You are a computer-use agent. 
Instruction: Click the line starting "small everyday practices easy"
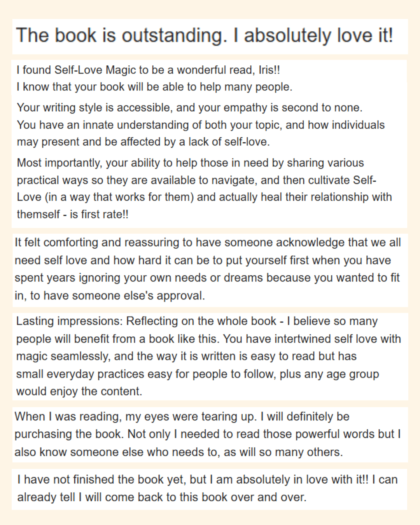pos(198,374)
